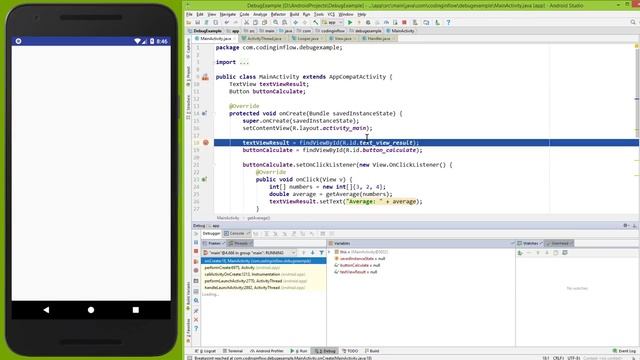Click the Pin tab icon in debug sidebar
Image resolution: width=640 pixels, height=360 pixels.
[x=196, y=311]
